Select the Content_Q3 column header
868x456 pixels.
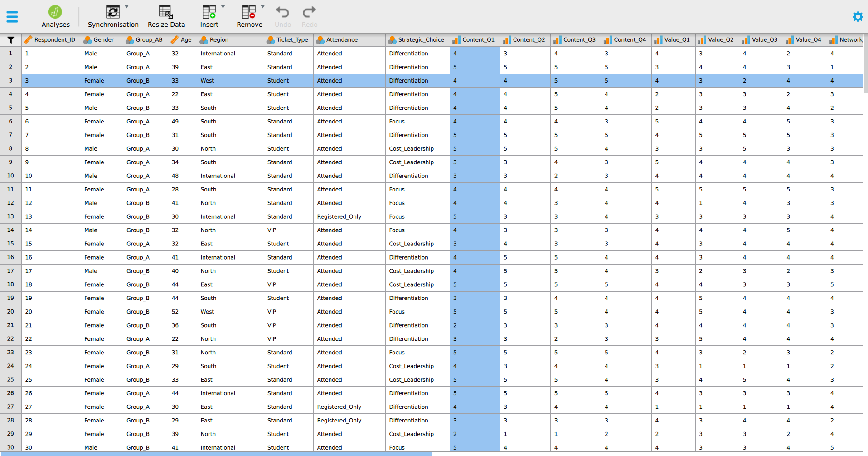pos(576,40)
